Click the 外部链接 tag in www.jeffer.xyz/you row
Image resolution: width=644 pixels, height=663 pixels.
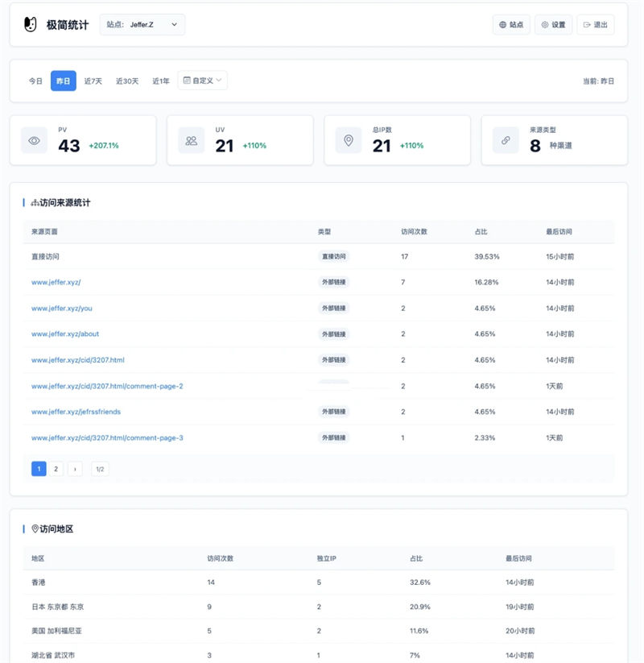tap(333, 309)
